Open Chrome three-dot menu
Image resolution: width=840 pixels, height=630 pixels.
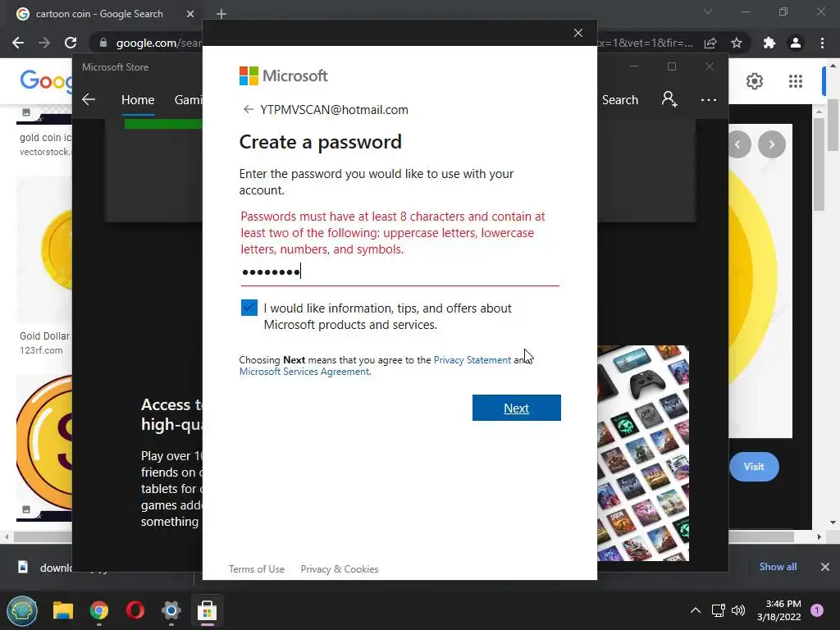coord(822,43)
